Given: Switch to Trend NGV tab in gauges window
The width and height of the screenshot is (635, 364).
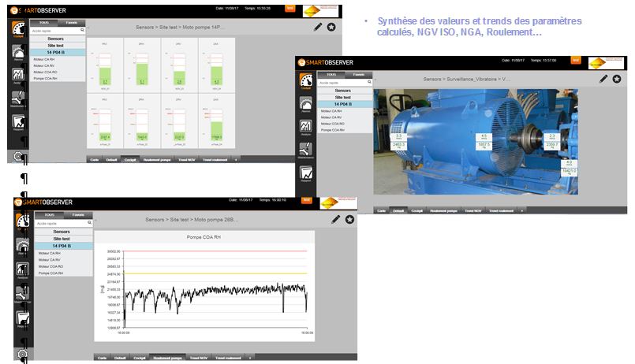Looking at the screenshot, I should [187, 160].
